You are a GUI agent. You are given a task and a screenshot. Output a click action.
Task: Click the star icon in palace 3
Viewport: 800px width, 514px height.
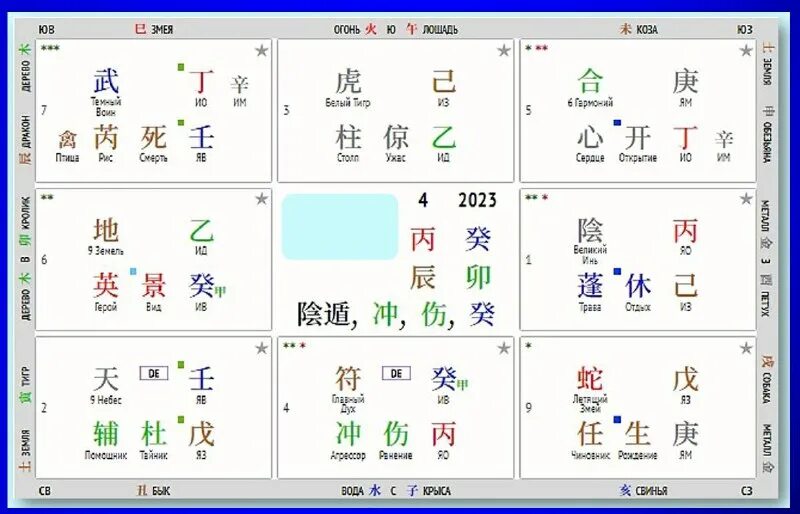coord(504,51)
